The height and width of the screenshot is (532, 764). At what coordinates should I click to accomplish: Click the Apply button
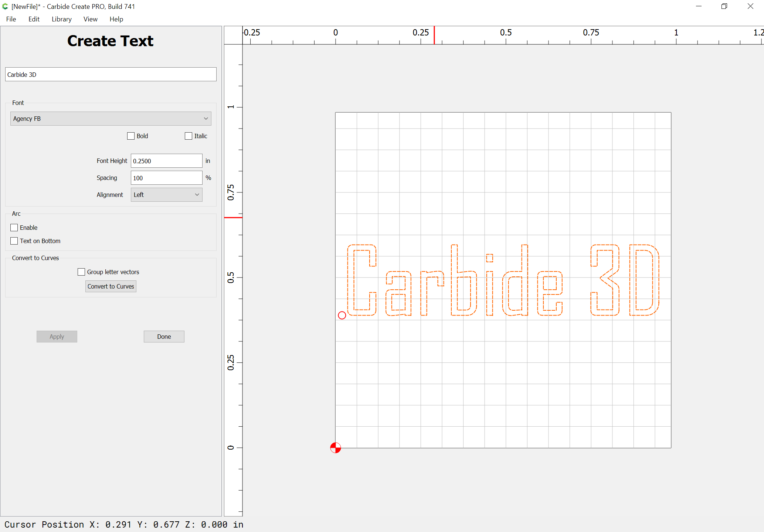coord(57,337)
